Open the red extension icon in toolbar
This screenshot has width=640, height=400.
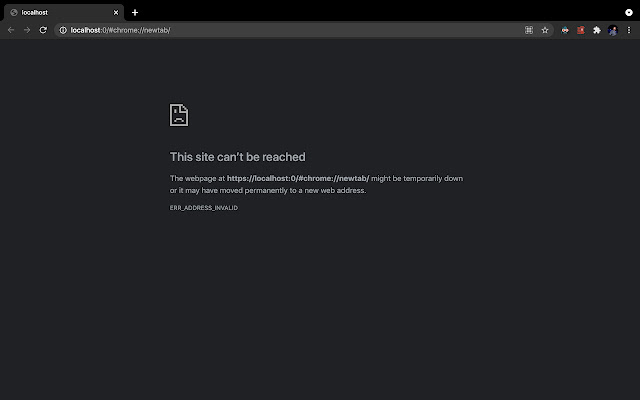(581, 30)
